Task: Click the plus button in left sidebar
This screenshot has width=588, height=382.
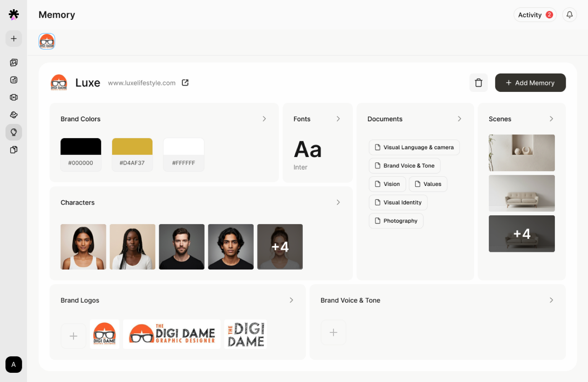Action: (x=14, y=39)
